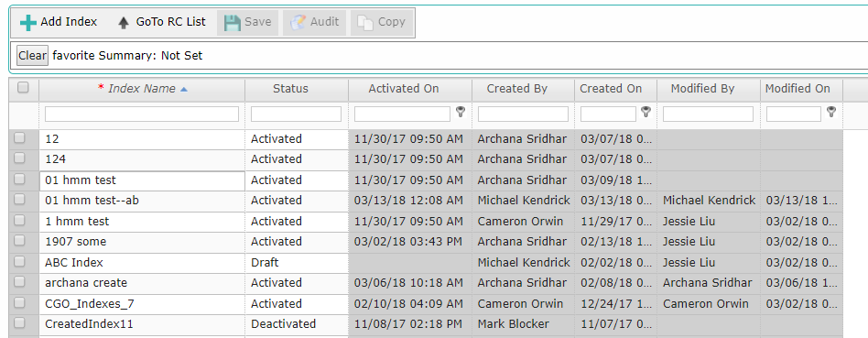Click the GoTo RC List up arrow icon
The width and height of the screenshot is (868, 338).
[124, 23]
